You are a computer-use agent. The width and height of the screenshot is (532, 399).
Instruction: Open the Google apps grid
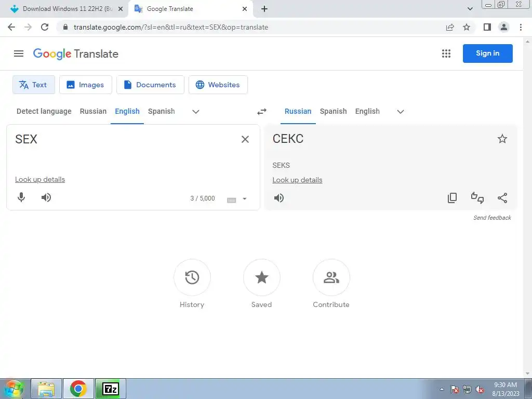(446, 54)
